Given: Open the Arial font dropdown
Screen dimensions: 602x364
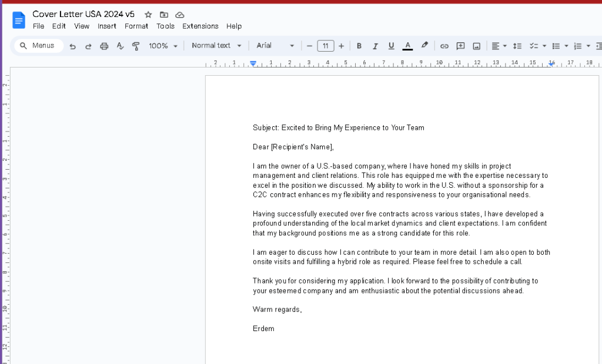Looking at the screenshot, I should pyautogui.click(x=275, y=46).
